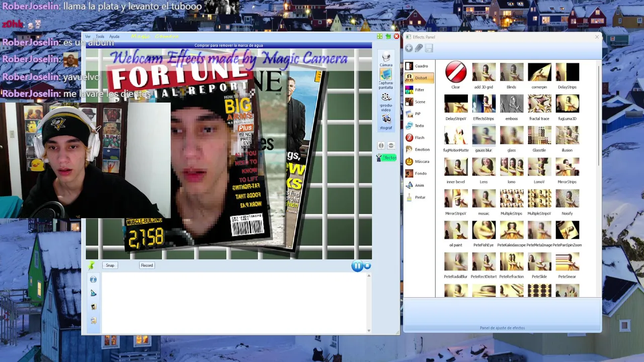
Task: Click the Snap button
Action: tap(110, 265)
